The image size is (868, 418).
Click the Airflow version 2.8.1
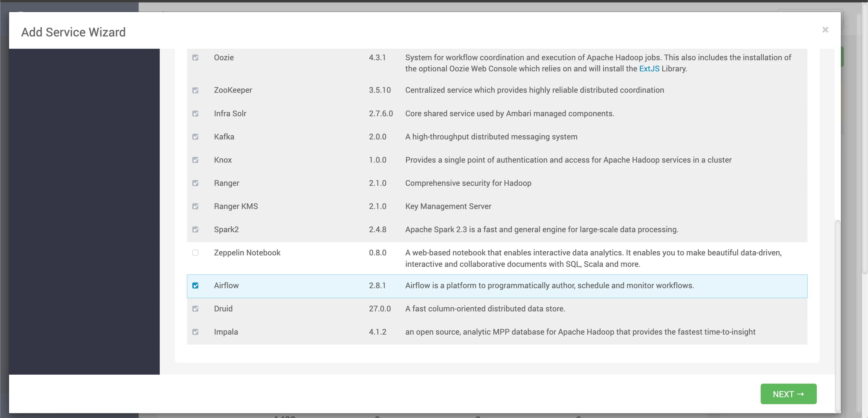coord(377,286)
